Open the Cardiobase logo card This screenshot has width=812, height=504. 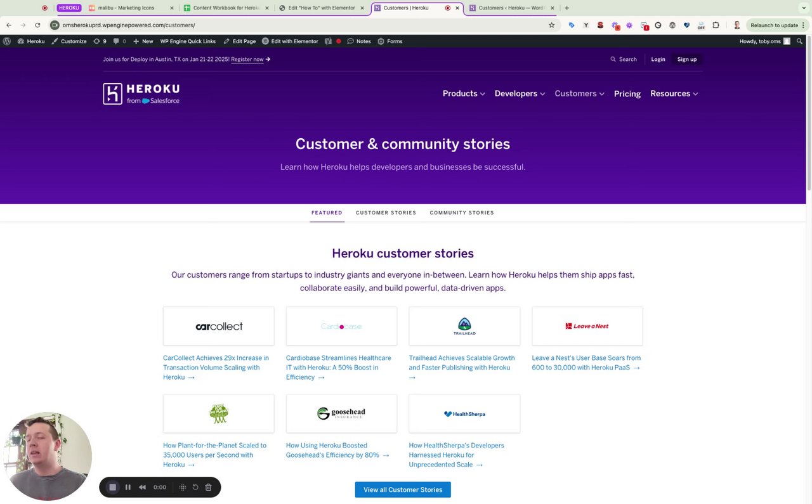point(341,326)
